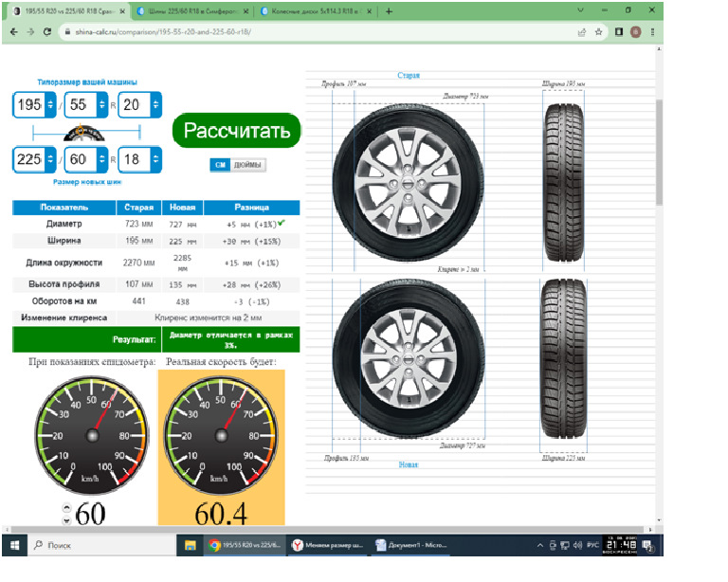
Task: Reload the page with the refresh icon
Action: (x=47, y=31)
